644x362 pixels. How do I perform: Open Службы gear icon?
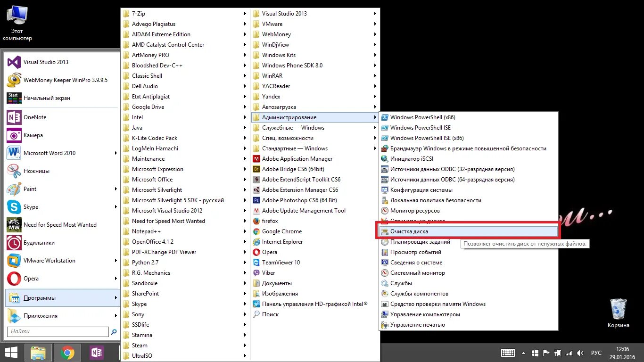[385, 283]
